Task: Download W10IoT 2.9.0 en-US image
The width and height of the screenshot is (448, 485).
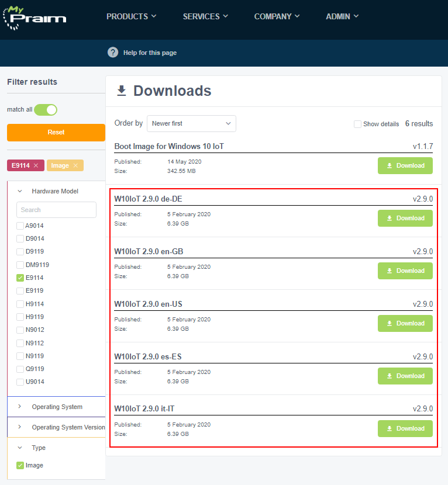Action: [x=405, y=324]
